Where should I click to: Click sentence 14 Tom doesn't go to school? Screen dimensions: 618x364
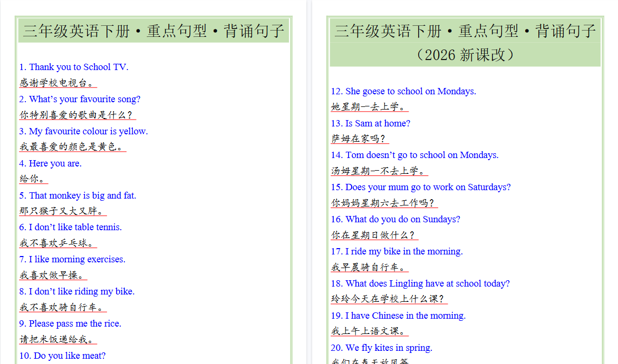pos(414,155)
